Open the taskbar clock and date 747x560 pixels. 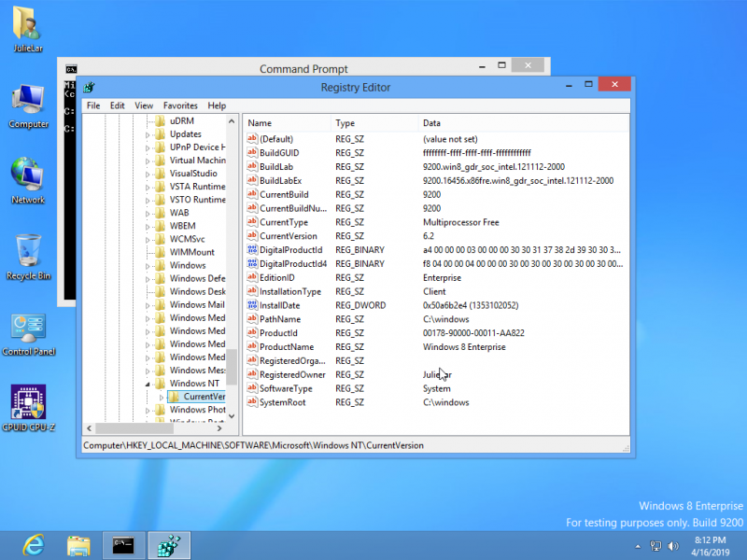coord(711,546)
